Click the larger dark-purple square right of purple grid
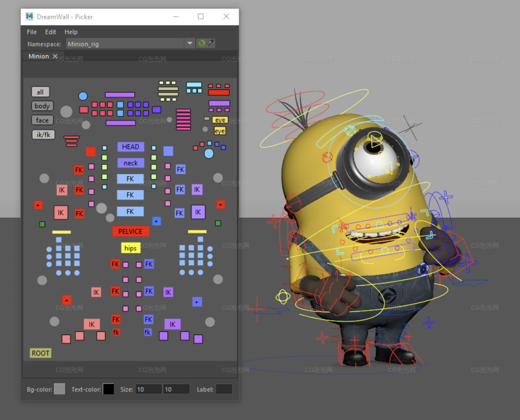 pyautogui.click(x=156, y=110)
